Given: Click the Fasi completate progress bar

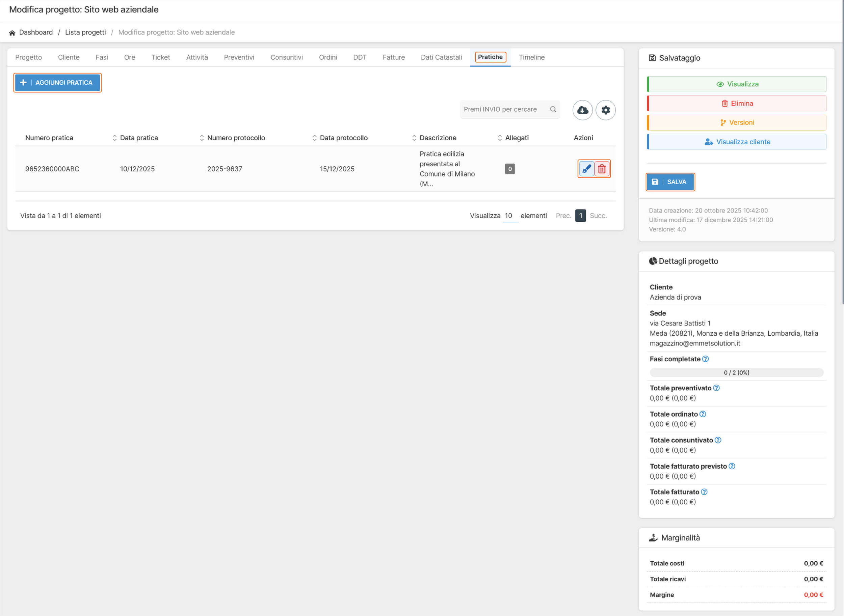Looking at the screenshot, I should 736,372.
